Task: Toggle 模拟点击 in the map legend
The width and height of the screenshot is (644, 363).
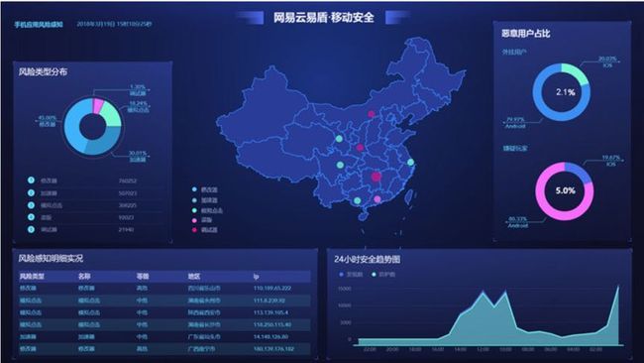Action: pos(207,210)
